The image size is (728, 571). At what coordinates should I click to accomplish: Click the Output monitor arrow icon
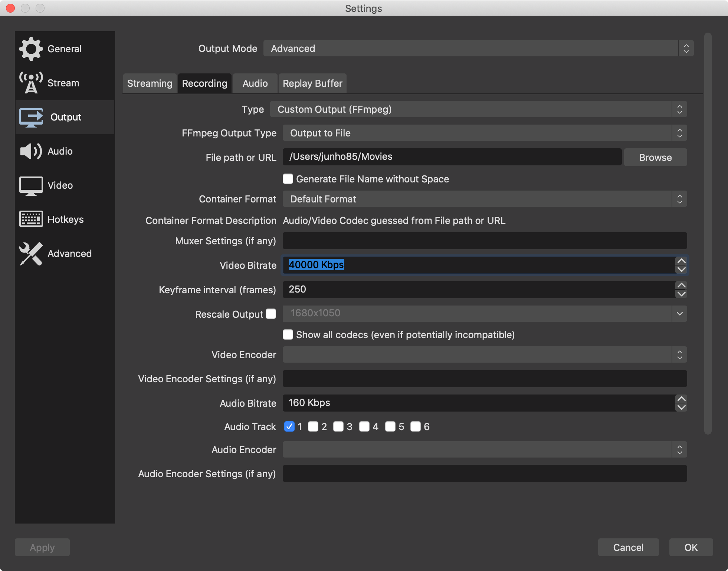31,117
